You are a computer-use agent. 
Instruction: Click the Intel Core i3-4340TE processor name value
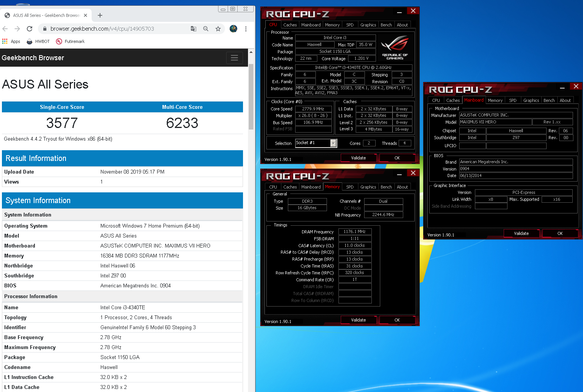tap(123, 307)
